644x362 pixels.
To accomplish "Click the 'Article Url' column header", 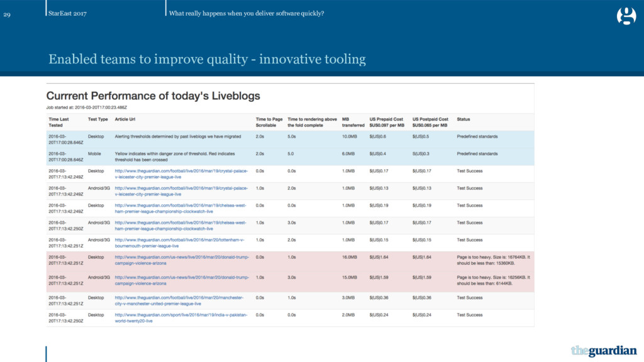I will pyautogui.click(x=125, y=119).
